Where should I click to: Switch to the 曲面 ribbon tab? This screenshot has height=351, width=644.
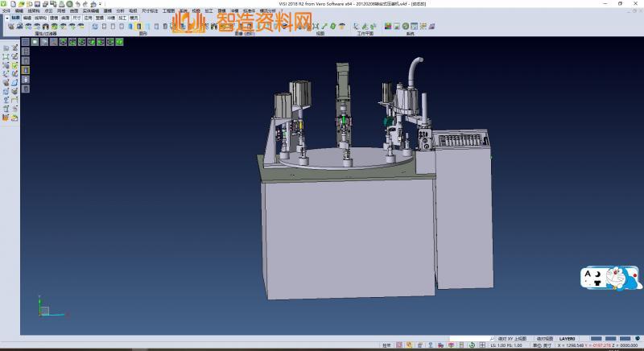[x=65, y=17]
